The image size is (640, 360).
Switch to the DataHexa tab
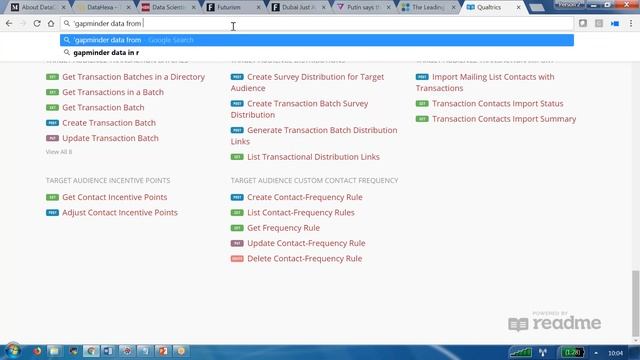102,7
